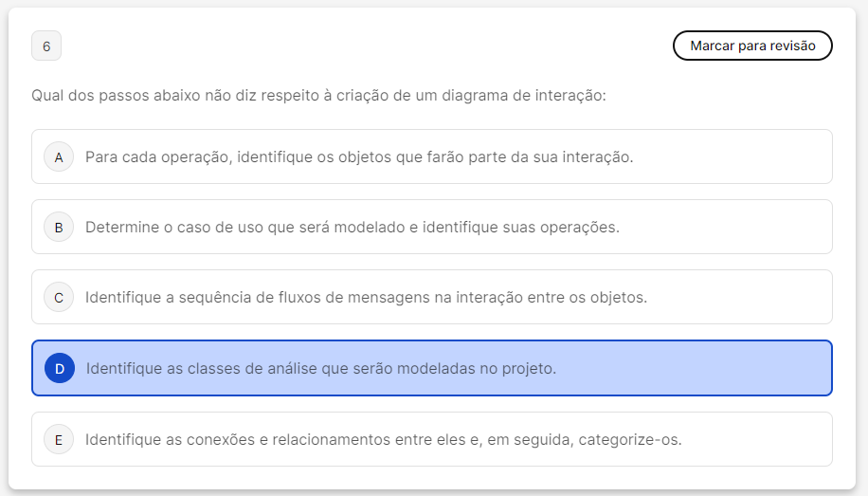Click the question number 6 badge

[46, 46]
